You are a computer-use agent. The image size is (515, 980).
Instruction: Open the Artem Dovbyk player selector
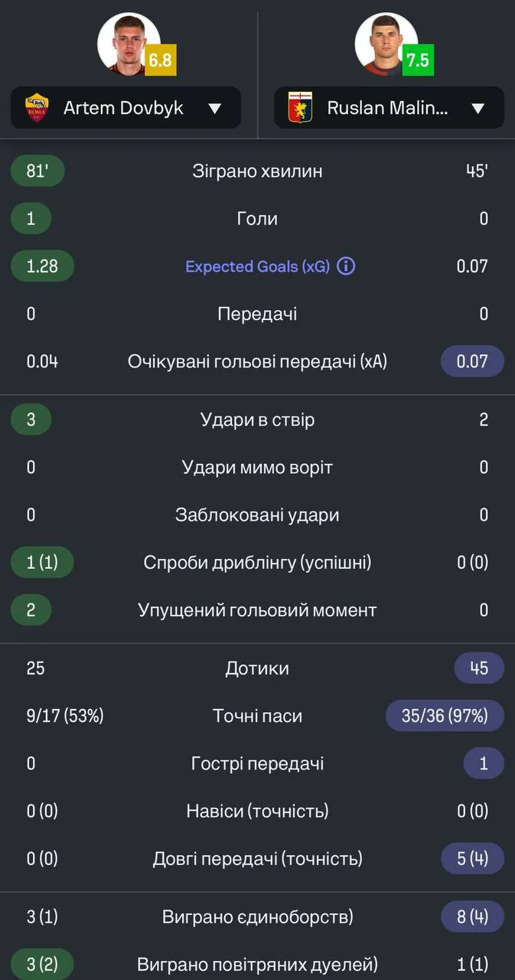125,108
